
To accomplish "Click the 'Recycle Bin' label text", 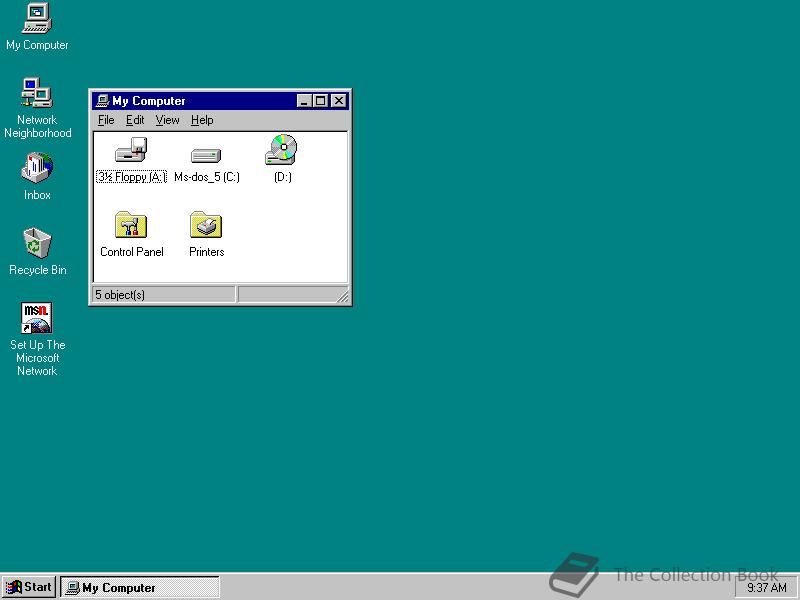I will click(38, 270).
